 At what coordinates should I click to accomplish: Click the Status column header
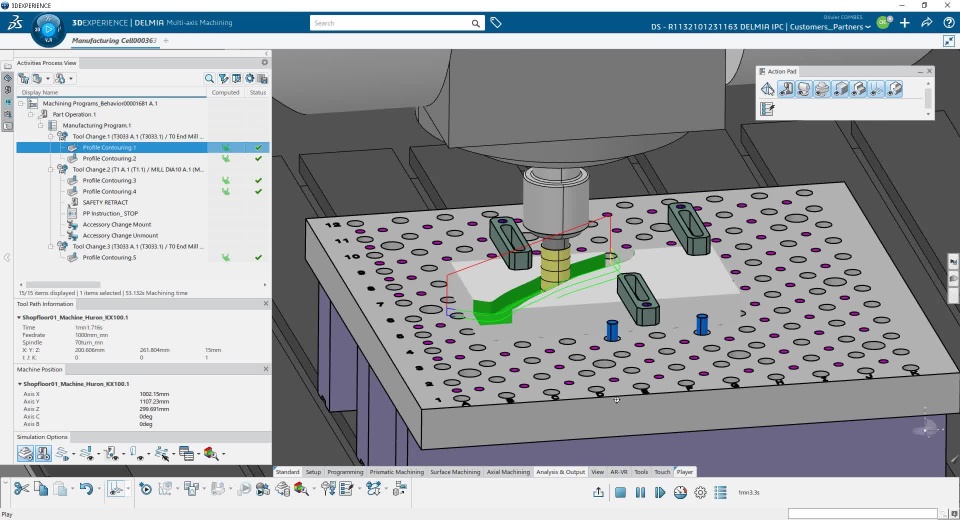click(x=258, y=92)
